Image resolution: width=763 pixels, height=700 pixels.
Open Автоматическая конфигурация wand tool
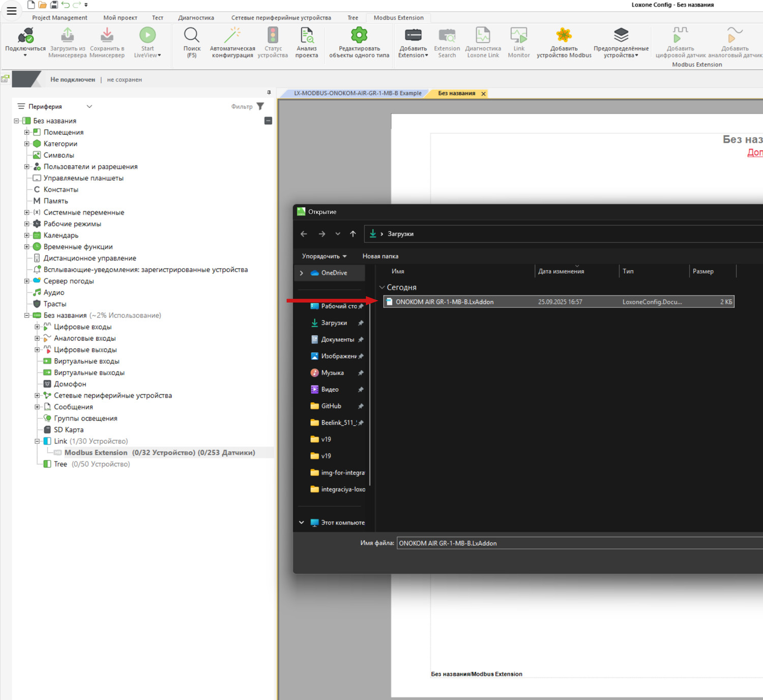232,36
